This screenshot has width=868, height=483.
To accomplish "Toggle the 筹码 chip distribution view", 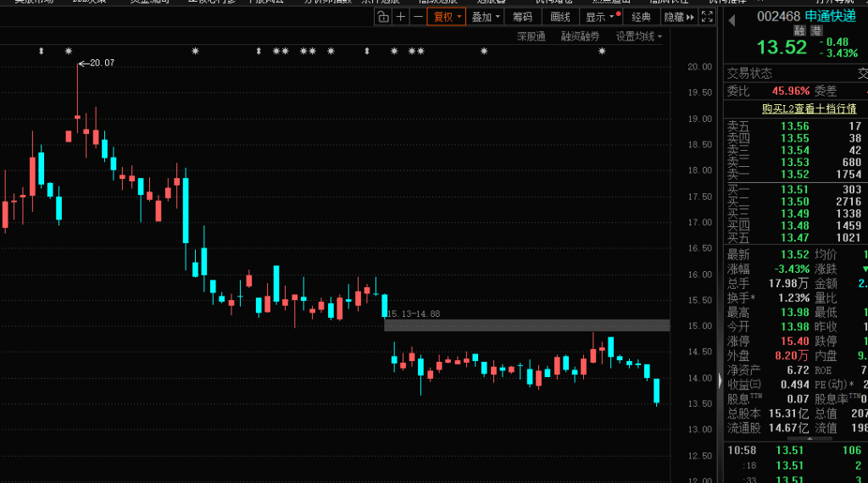I will pyautogui.click(x=523, y=17).
